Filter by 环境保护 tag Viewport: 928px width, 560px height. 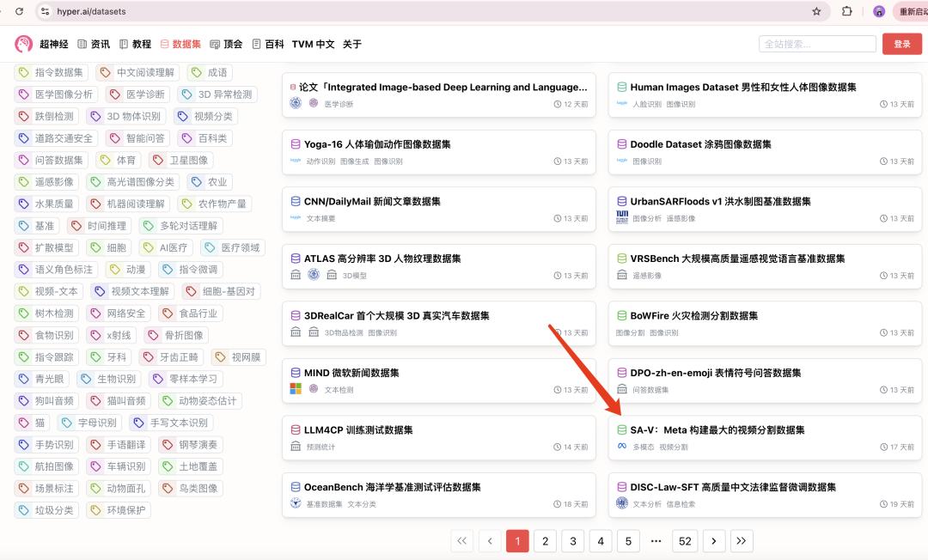(119, 509)
